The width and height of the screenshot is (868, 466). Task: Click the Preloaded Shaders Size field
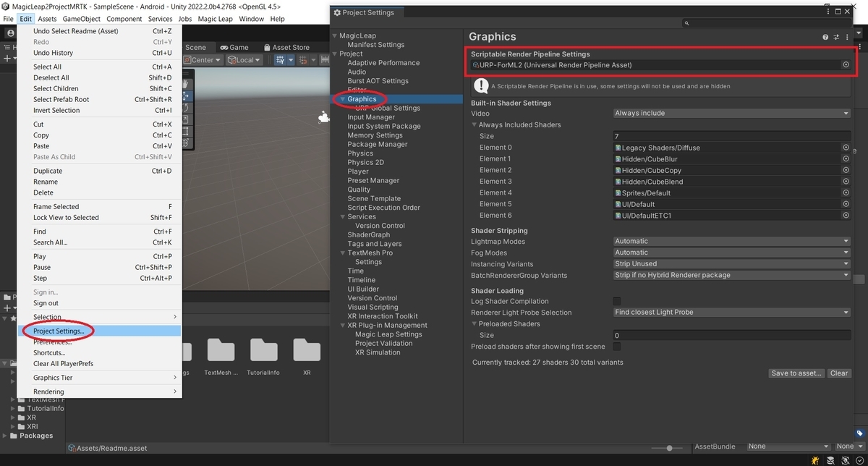click(x=731, y=336)
